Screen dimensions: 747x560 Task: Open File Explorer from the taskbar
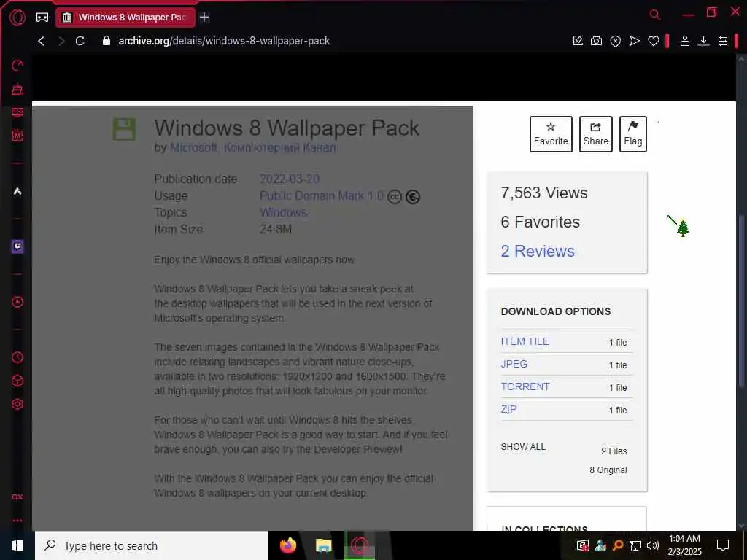coord(323,545)
